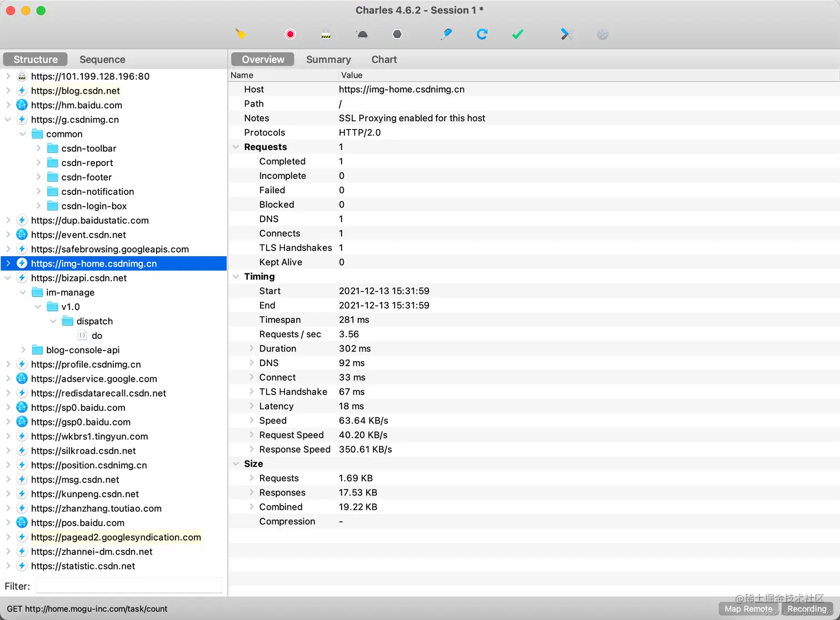Image resolution: width=840 pixels, height=620 pixels.
Task: Select https://statistic.csdn.net host
Action: (83, 566)
